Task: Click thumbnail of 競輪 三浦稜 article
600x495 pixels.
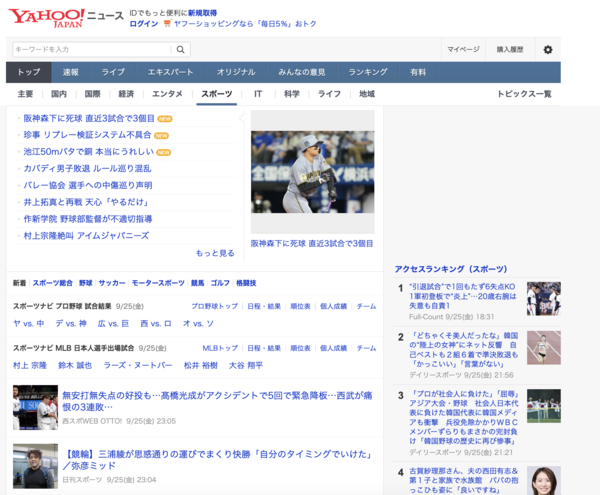Action: click(35, 466)
